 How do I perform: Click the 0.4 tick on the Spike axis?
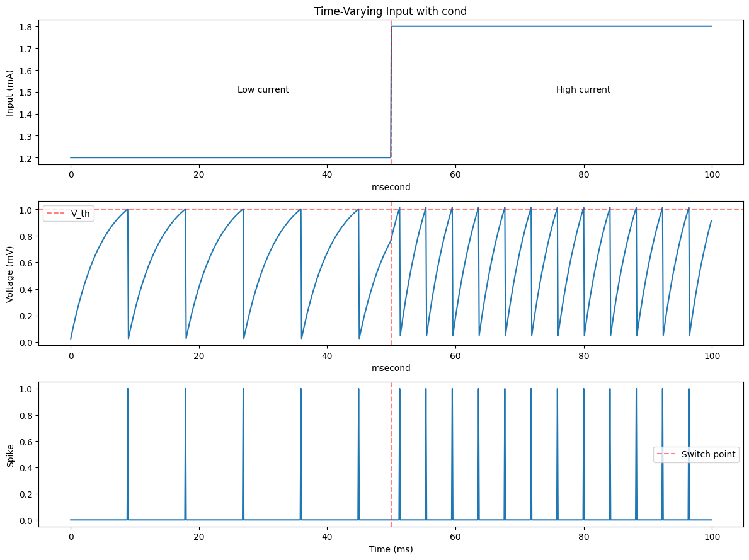(25, 468)
